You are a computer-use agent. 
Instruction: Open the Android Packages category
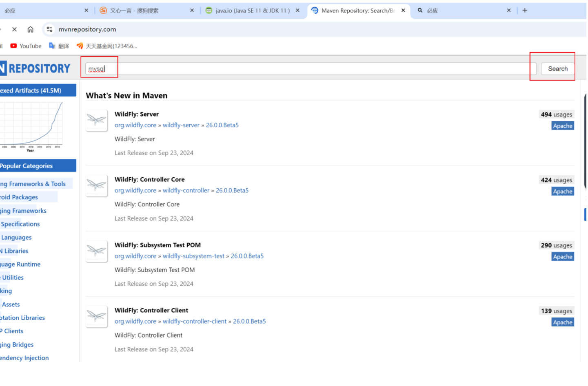(x=19, y=197)
